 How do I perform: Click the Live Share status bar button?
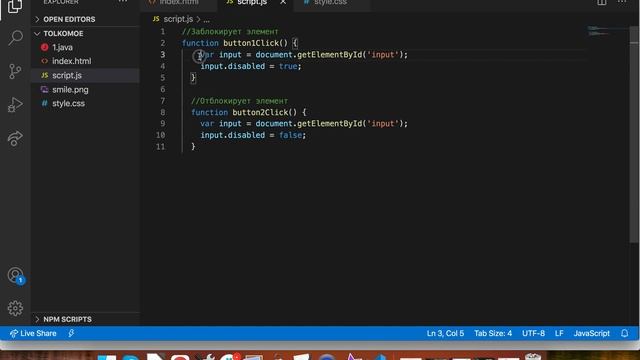tap(33, 333)
